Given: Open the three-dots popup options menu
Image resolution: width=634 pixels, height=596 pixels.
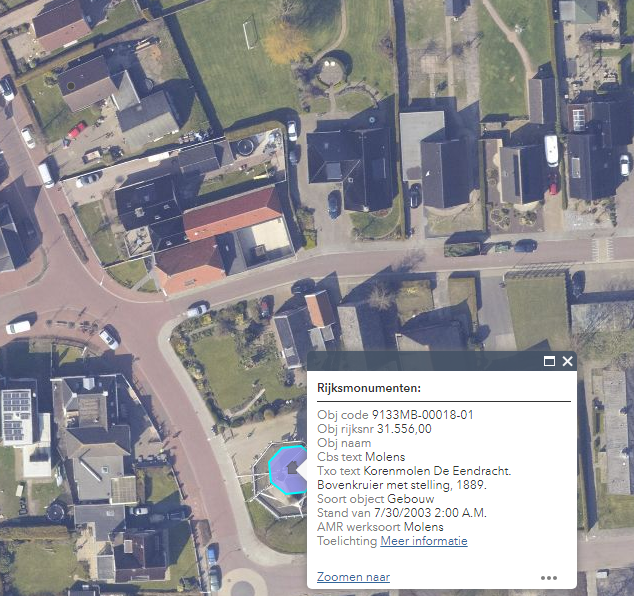Looking at the screenshot, I should (549, 578).
